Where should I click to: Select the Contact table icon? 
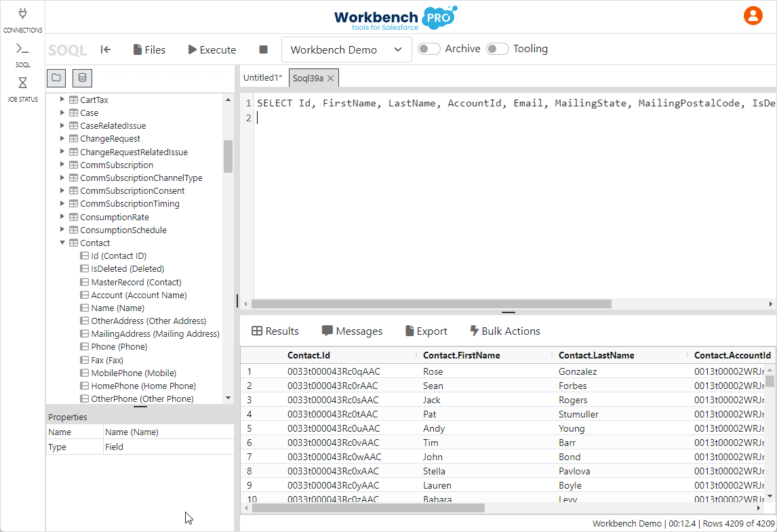point(73,243)
